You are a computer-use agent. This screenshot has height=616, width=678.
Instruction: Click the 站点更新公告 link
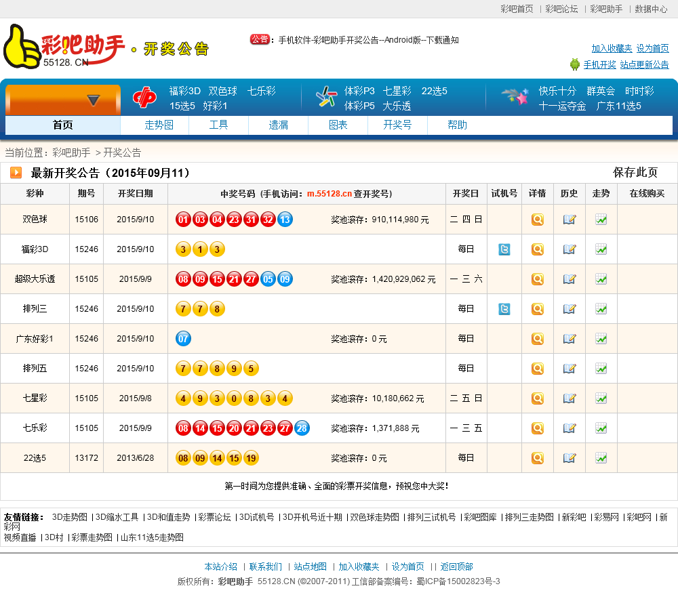point(644,65)
